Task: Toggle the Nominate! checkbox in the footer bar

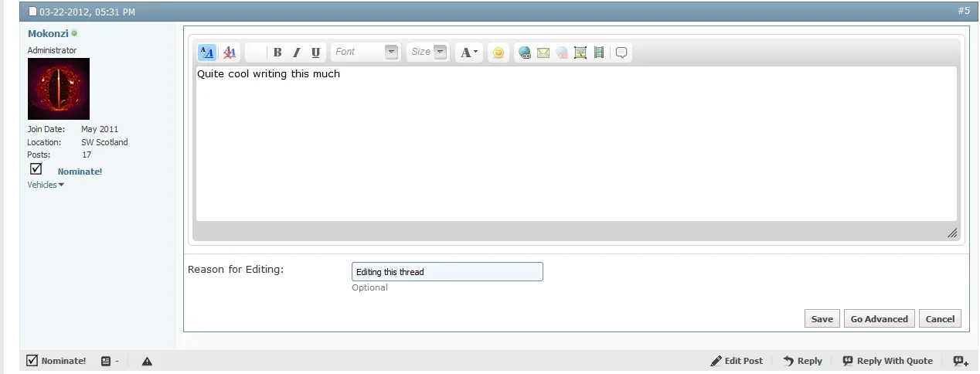Action: click(32, 360)
